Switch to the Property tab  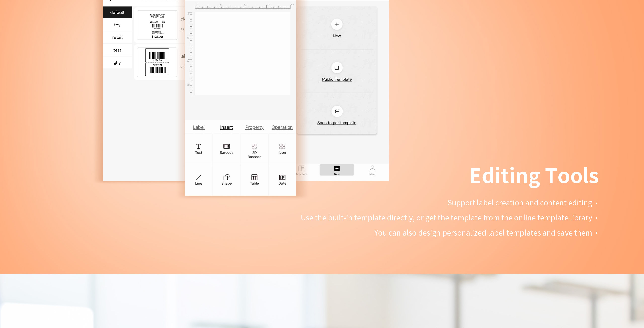tap(254, 127)
